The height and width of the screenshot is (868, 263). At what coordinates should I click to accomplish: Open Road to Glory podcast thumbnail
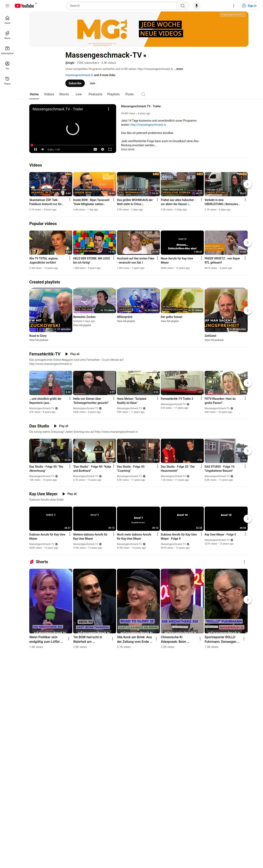[x=51, y=311]
